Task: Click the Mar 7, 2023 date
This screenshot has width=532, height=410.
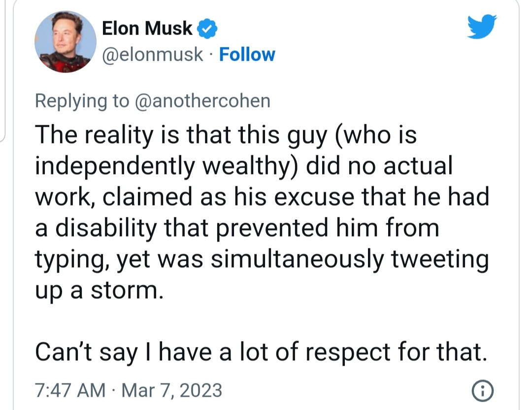Action: (x=171, y=391)
